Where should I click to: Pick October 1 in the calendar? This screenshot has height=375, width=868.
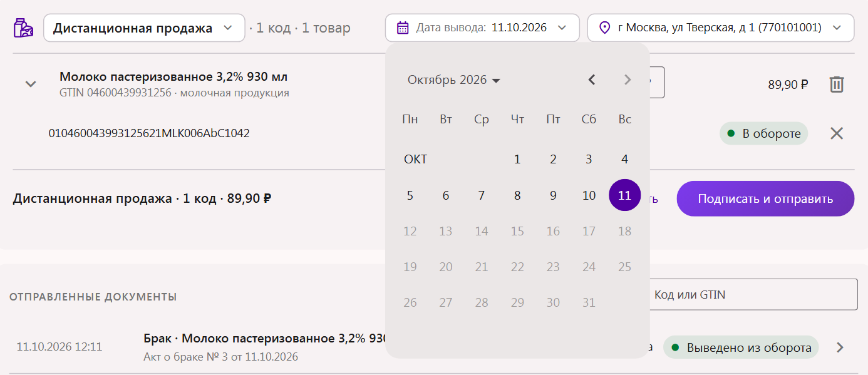(517, 160)
